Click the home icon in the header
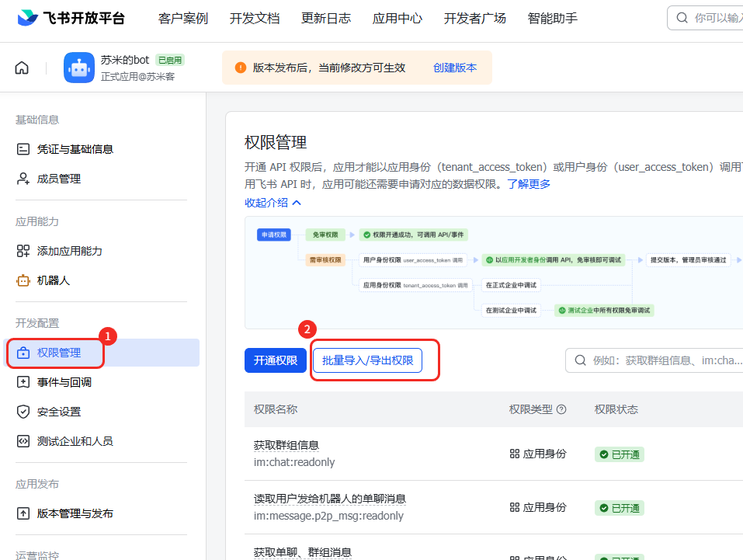This screenshot has height=560, width=743. [22, 68]
